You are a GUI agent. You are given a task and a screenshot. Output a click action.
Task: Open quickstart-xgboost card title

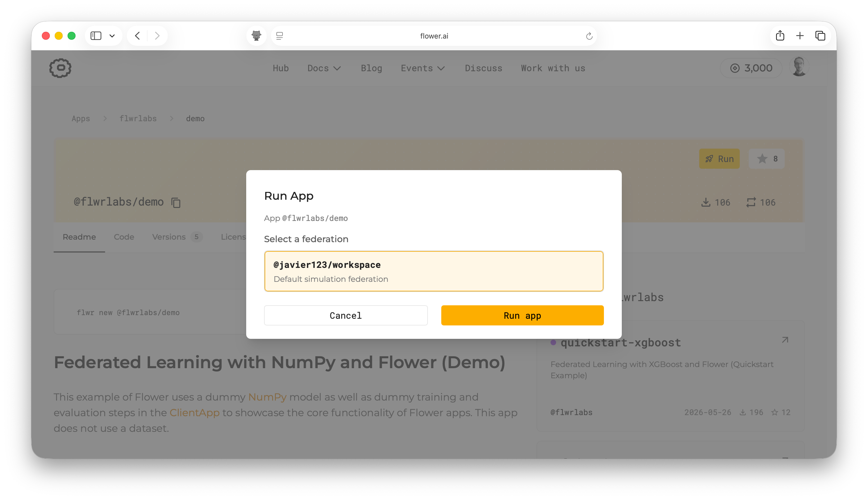[x=620, y=342]
